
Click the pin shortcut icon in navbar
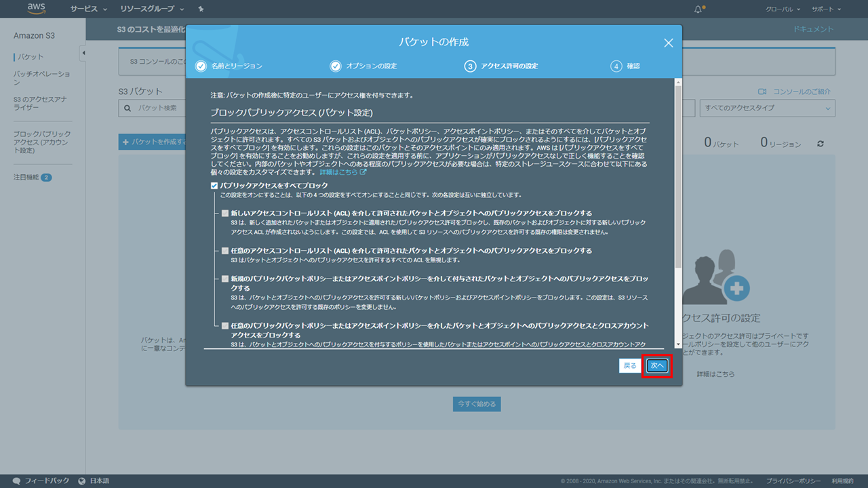(x=201, y=9)
